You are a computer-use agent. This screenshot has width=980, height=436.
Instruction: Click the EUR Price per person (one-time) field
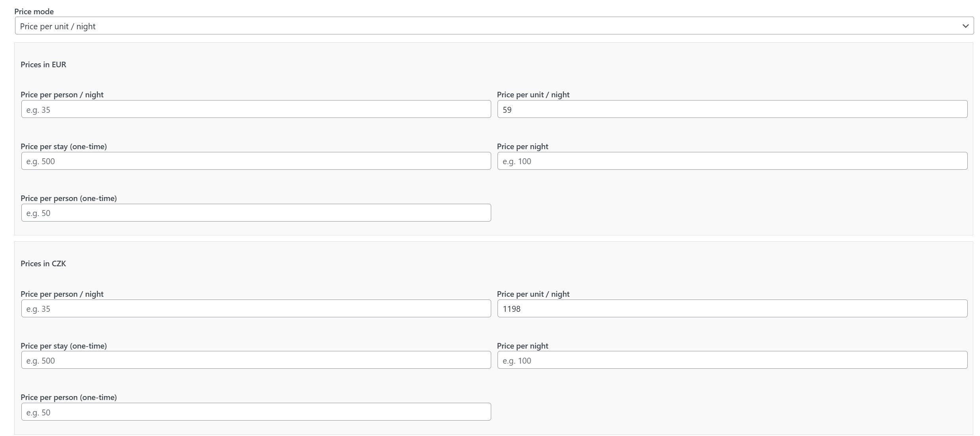[x=256, y=212]
